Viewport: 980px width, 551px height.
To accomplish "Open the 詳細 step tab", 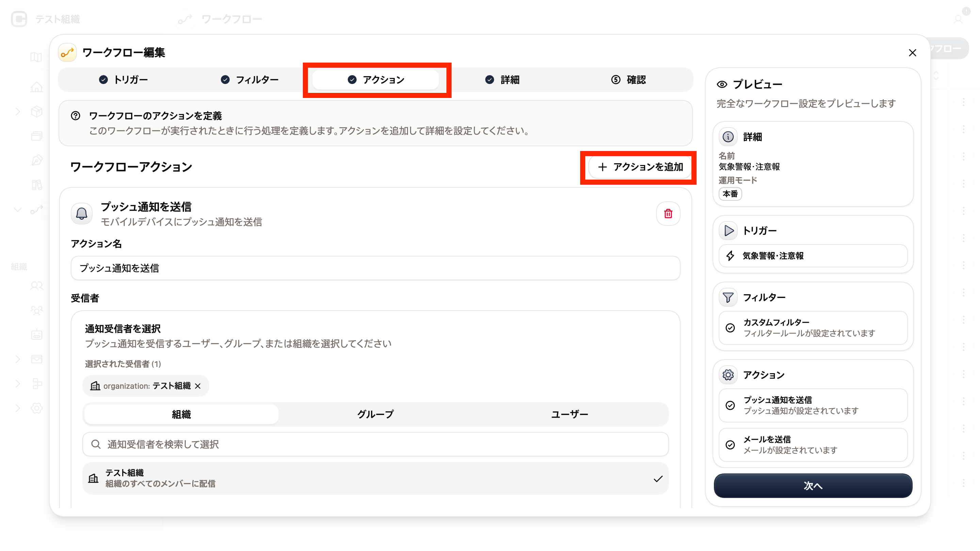I will coord(502,80).
